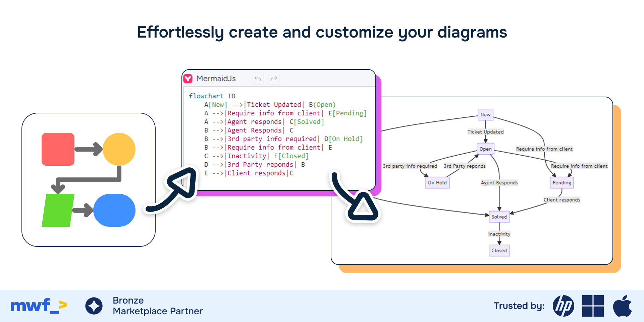Click the HP logo
This screenshot has width=644, height=322.
click(563, 306)
